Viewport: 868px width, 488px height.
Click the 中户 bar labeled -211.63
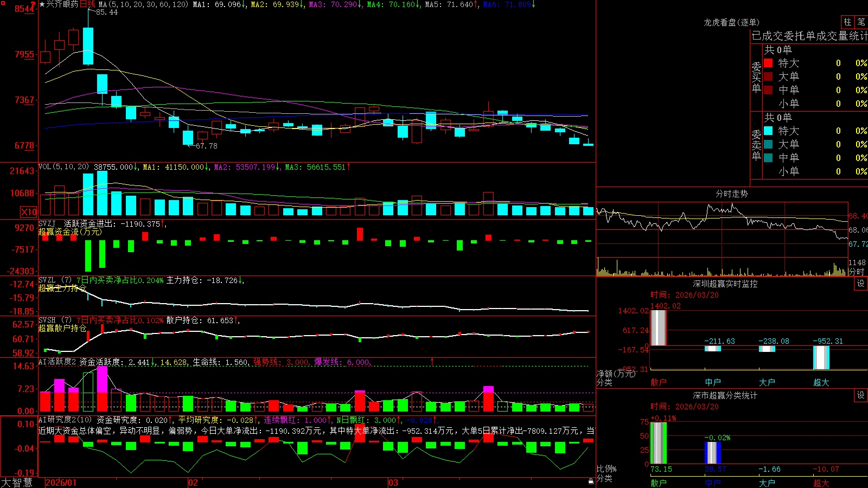713,349
